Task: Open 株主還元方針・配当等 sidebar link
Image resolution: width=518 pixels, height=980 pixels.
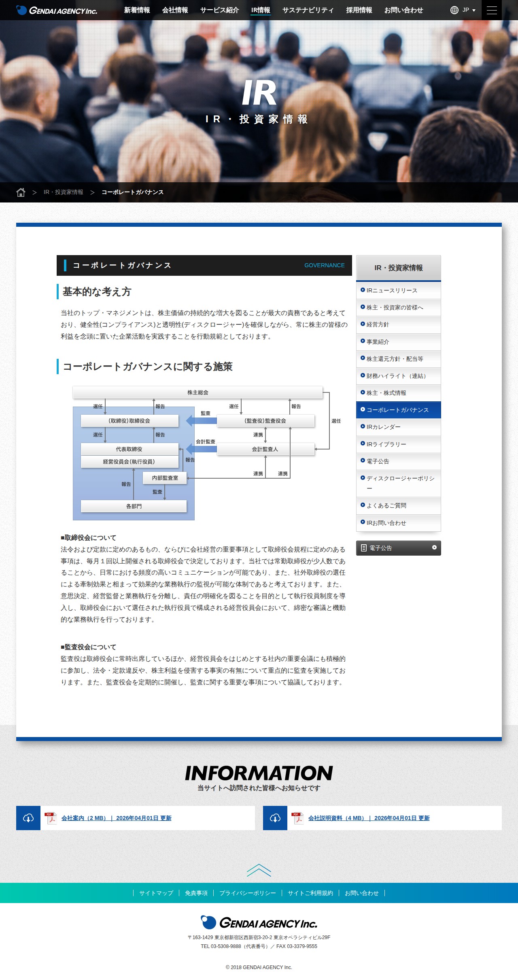Action: click(399, 359)
